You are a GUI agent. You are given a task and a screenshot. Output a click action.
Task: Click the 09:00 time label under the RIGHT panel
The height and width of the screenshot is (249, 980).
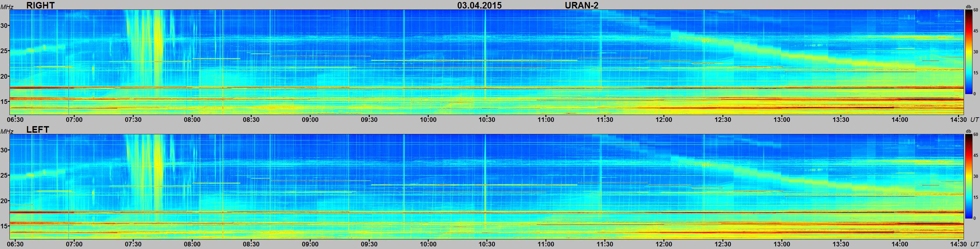[x=310, y=119]
